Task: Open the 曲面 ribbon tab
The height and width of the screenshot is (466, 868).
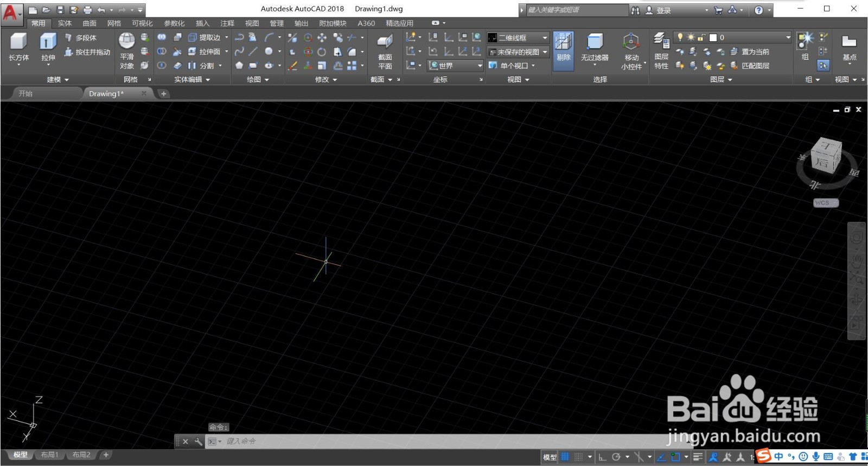Action: [90, 23]
